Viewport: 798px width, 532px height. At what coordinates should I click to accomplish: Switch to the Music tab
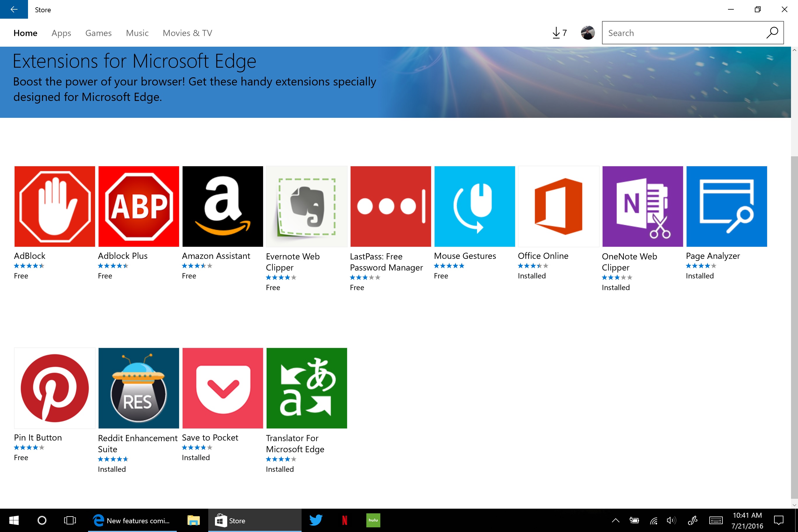pos(137,33)
